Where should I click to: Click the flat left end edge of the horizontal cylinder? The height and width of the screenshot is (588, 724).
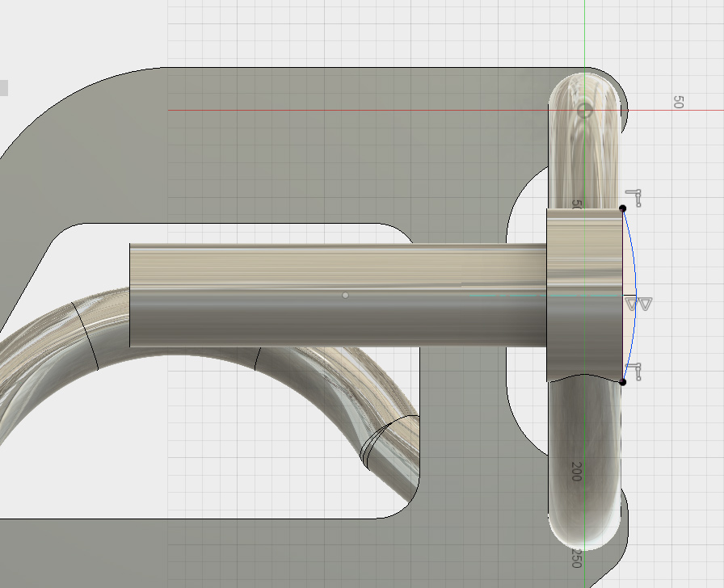[130, 295]
